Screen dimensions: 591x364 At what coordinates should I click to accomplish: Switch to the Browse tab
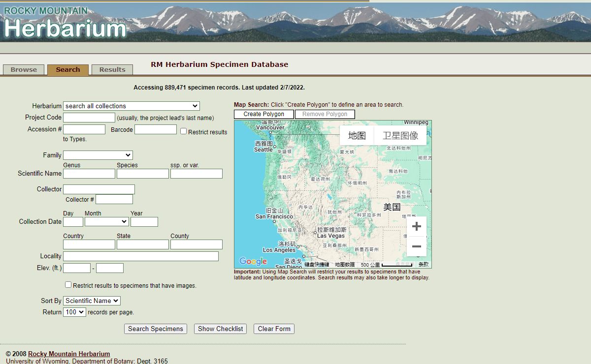24,70
